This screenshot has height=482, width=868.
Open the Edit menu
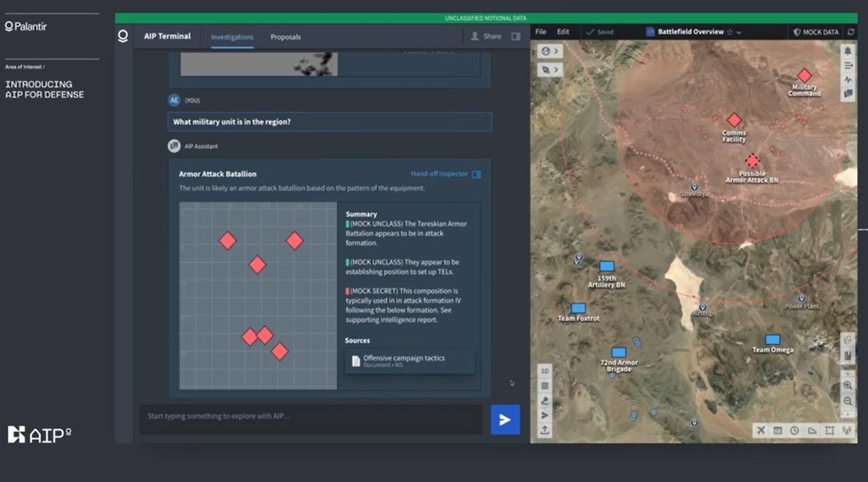pos(563,32)
